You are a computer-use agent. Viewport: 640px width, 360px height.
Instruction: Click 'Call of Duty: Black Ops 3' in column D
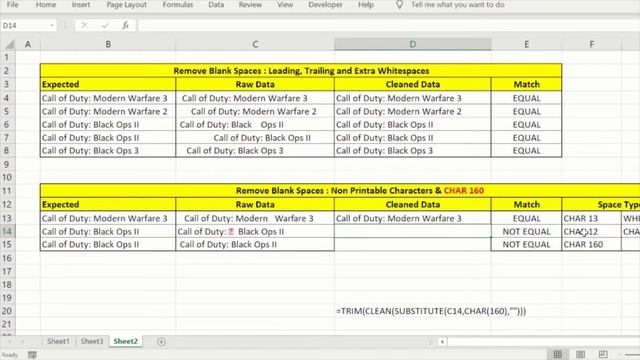click(x=412, y=151)
